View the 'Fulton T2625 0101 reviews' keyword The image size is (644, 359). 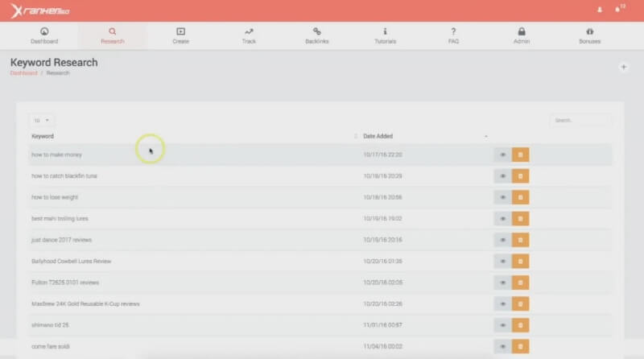(502, 283)
